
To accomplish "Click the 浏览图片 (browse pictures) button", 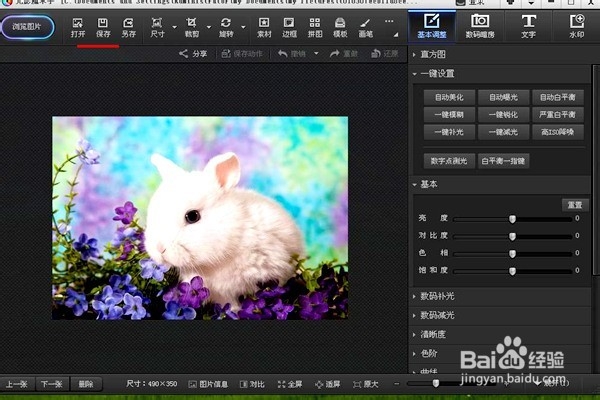I will click(27, 27).
